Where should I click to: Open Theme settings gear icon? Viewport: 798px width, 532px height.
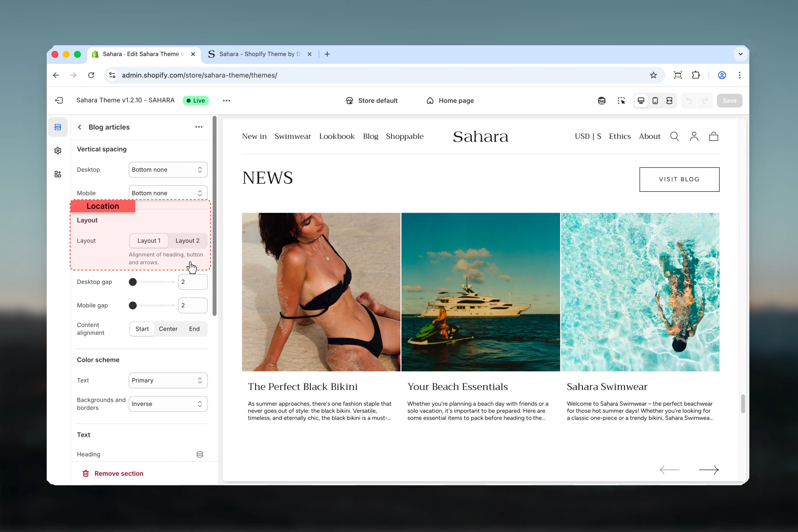pos(58,151)
